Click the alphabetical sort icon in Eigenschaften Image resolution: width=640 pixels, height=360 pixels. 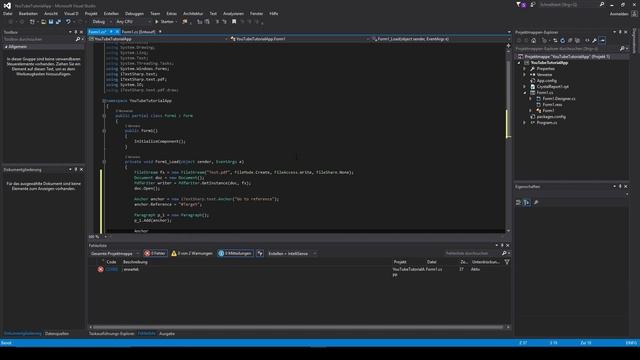(527, 202)
